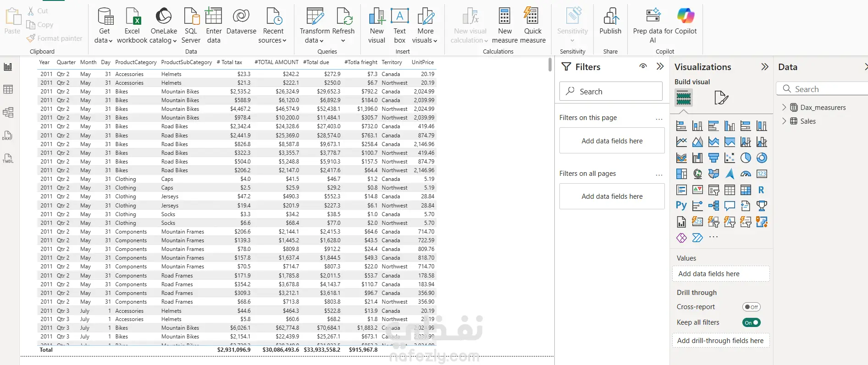Publish the report

coord(610,22)
